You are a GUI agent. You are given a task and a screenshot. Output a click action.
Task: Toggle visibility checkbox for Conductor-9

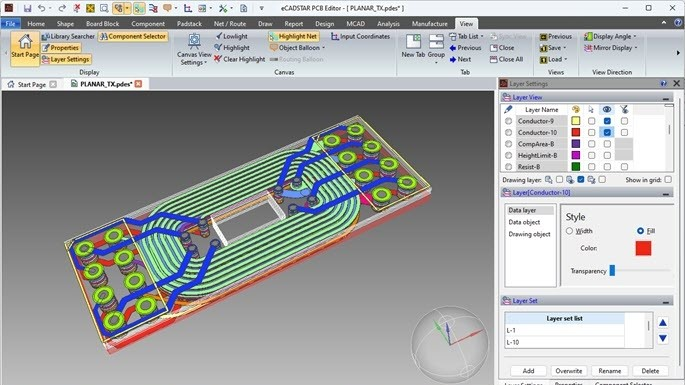pos(607,121)
